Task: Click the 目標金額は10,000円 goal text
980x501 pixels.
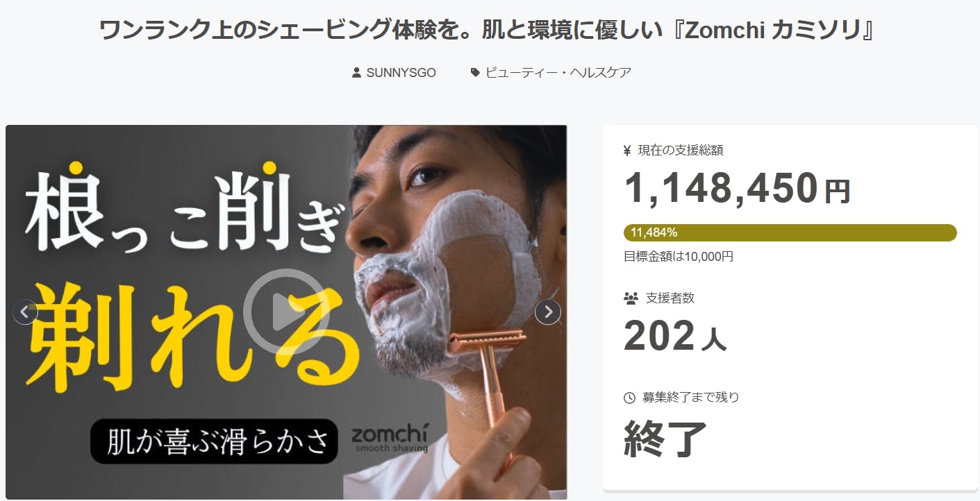Action: (678, 257)
